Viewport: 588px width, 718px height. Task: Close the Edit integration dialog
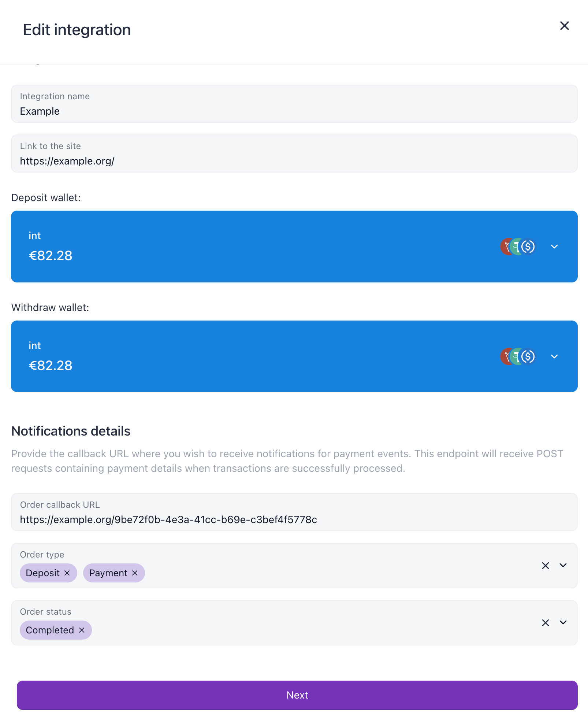(564, 26)
